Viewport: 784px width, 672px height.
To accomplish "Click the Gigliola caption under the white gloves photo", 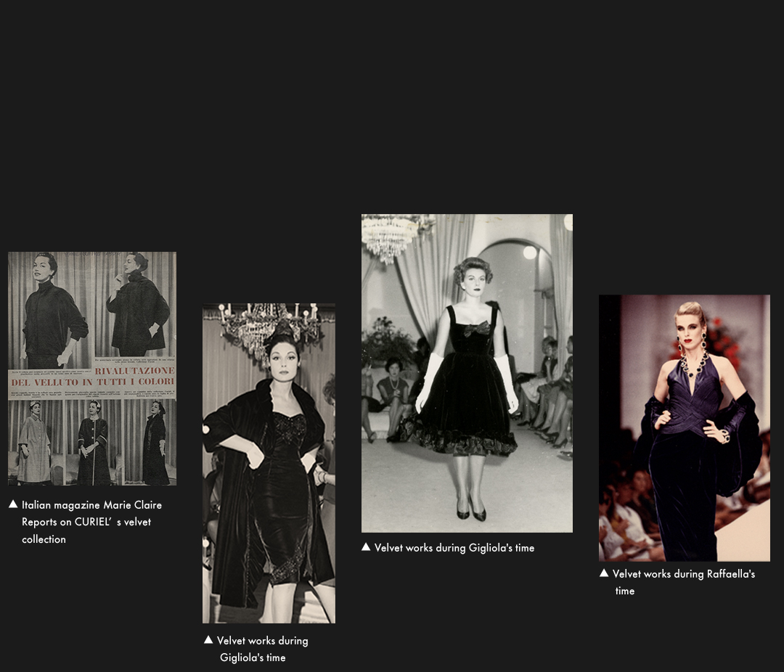I will coord(454,548).
